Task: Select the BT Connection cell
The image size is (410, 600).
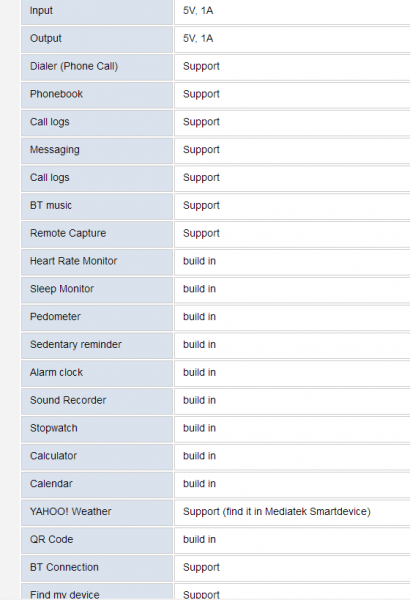Action: (x=97, y=568)
